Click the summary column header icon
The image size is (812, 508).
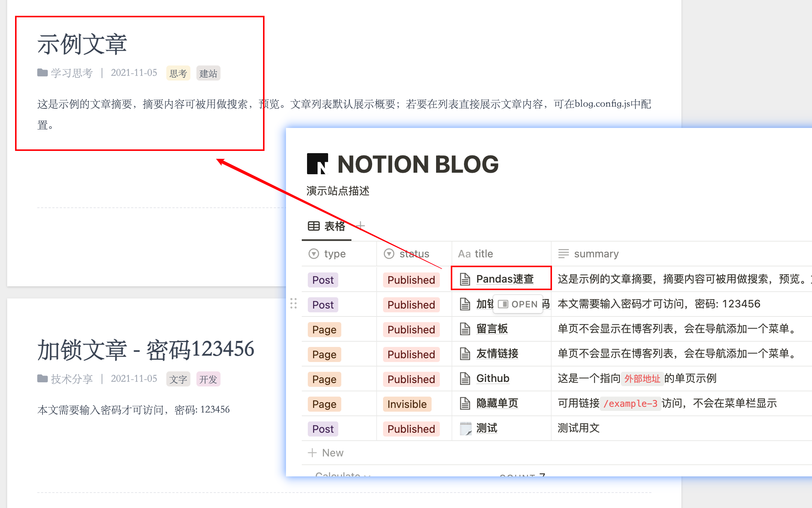pos(563,253)
